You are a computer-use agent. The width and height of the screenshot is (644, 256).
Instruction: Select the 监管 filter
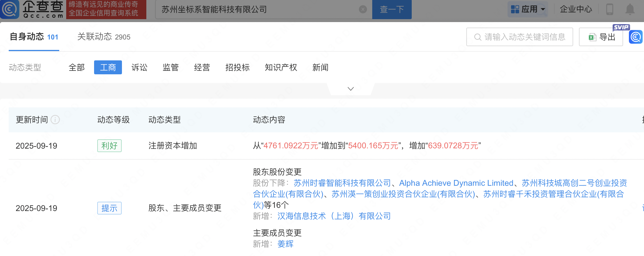171,67
